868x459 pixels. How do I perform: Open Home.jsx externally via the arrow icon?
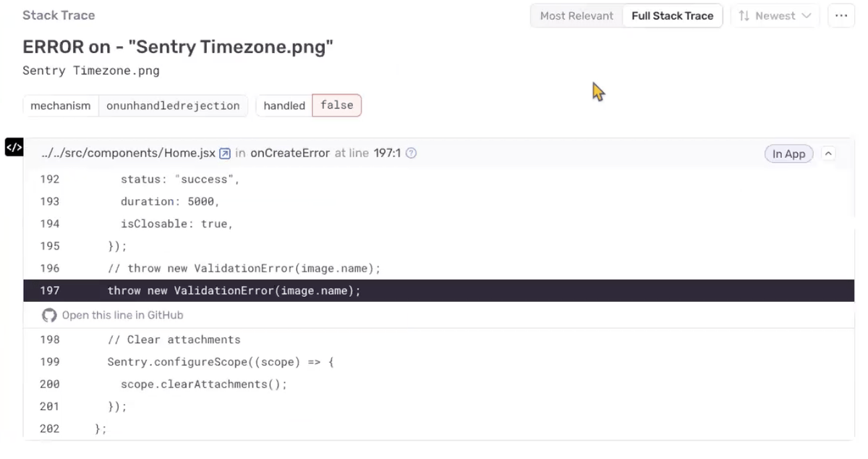pyautogui.click(x=224, y=153)
